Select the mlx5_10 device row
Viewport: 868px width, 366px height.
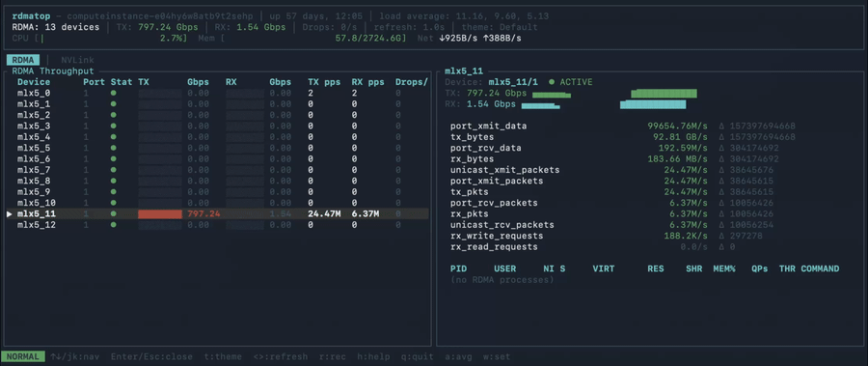coord(218,203)
